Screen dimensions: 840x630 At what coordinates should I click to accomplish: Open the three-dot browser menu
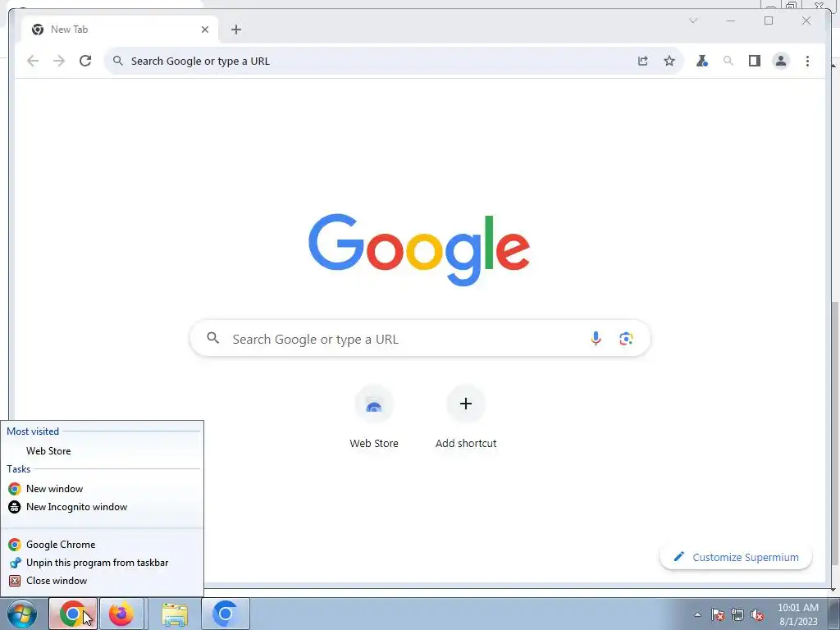click(x=807, y=61)
